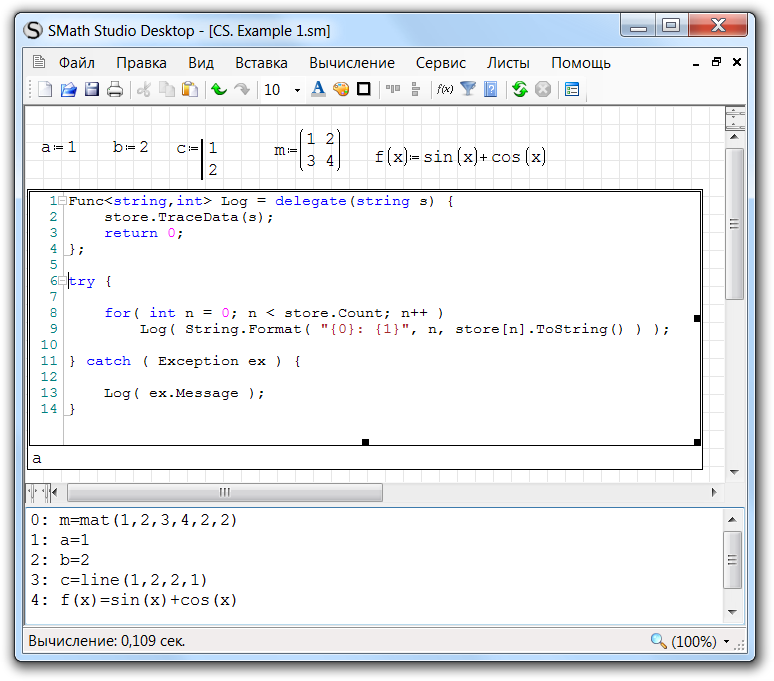Open the text color 'A' tool

coord(318,90)
